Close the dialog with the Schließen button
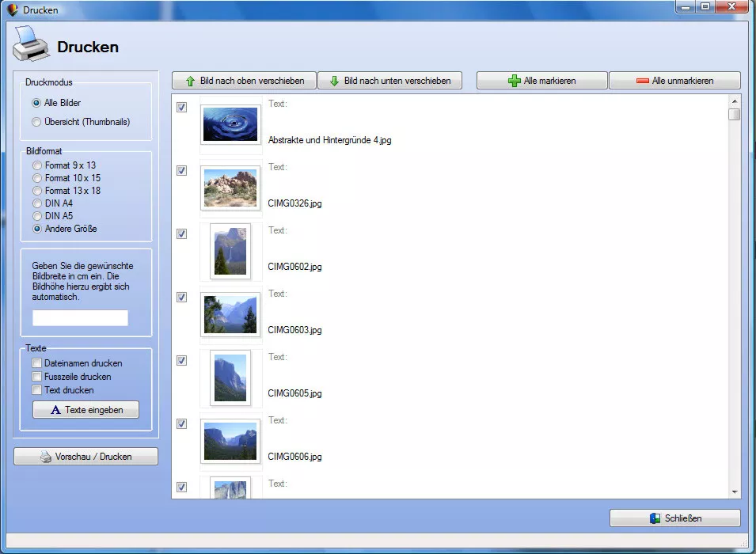The image size is (756, 554). (674, 518)
